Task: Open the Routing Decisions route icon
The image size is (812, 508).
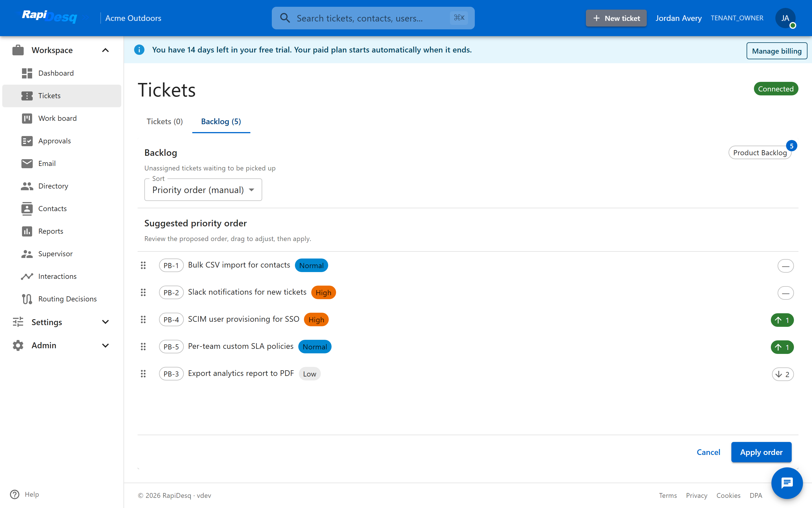Action: click(x=27, y=299)
